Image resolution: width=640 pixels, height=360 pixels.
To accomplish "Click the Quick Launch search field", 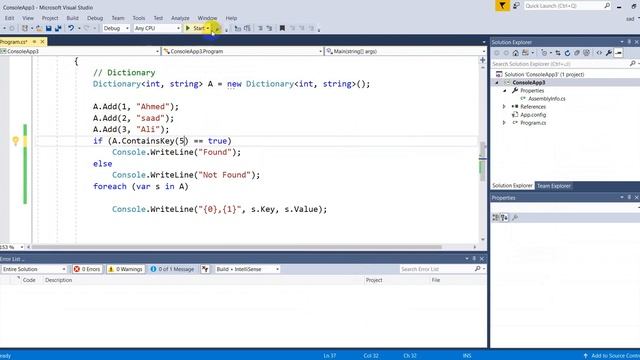I will point(567,6).
